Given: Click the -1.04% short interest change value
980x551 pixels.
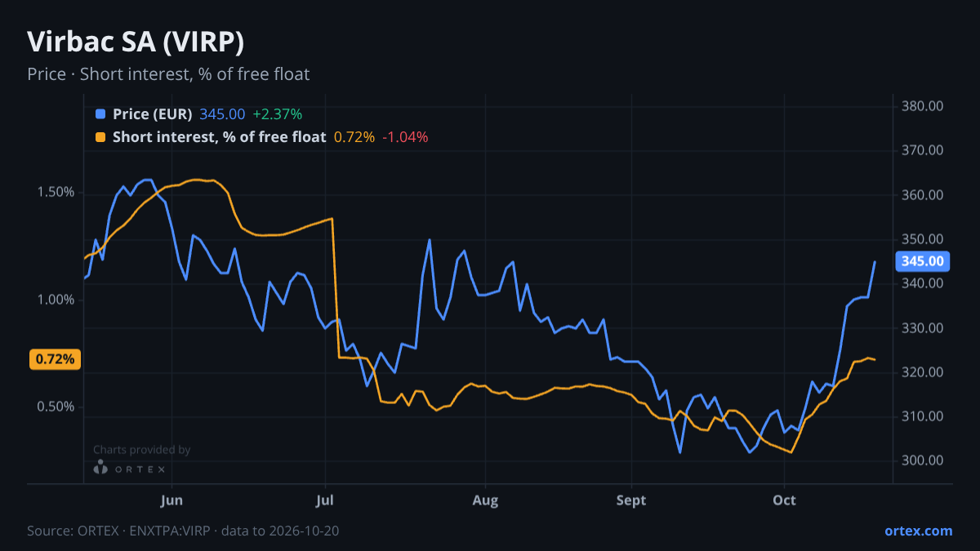Looking at the screenshot, I should (405, 137).
